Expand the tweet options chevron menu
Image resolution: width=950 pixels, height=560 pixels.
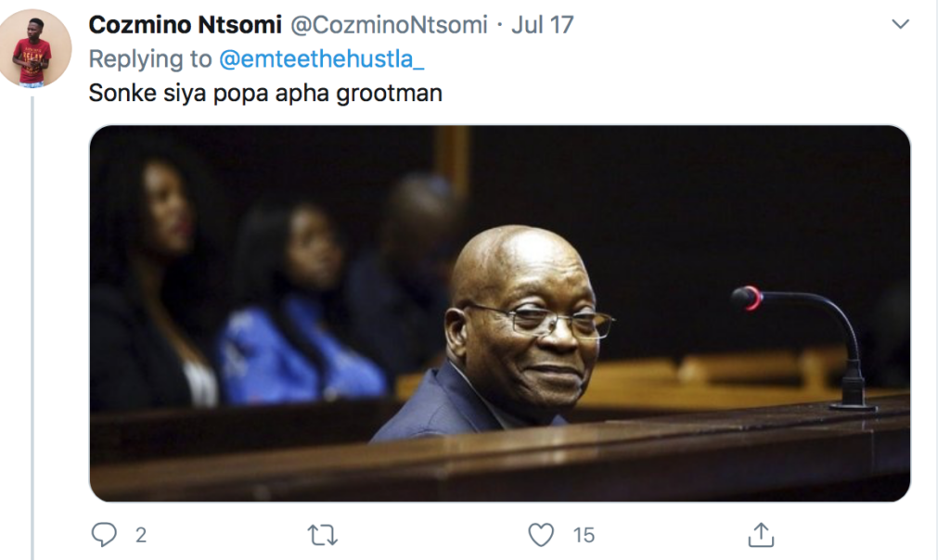(900, 24)
